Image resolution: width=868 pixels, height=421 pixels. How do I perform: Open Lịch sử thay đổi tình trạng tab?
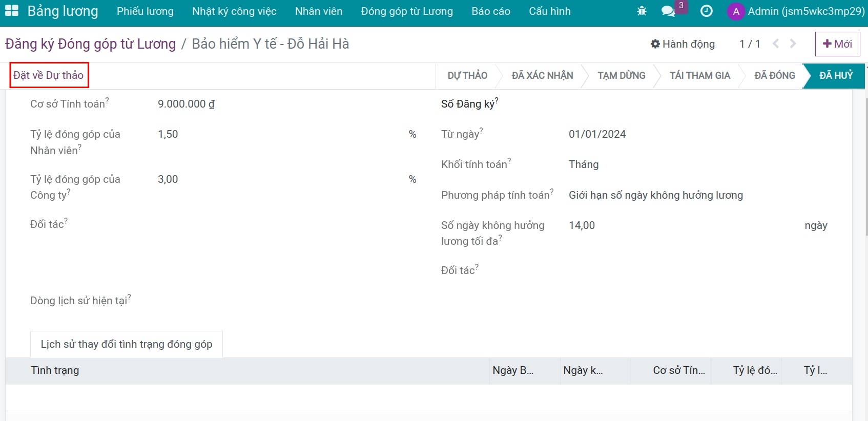click(127, 344)
